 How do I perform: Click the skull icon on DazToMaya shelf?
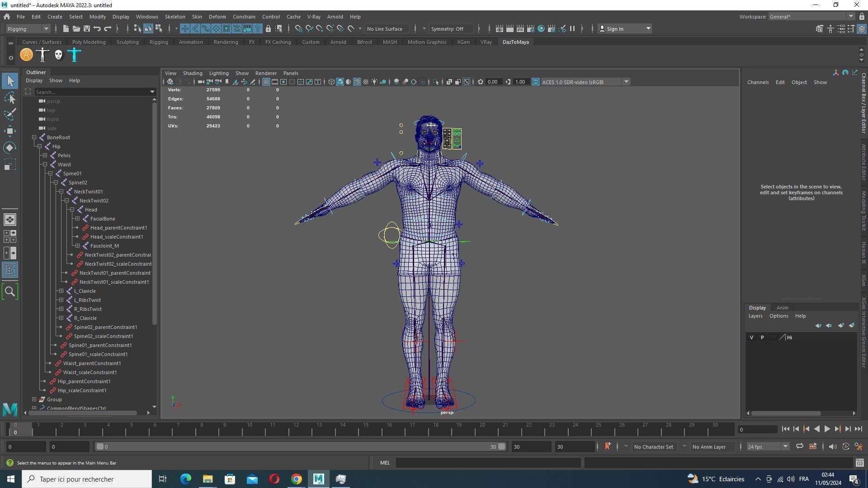click(58, 55)
